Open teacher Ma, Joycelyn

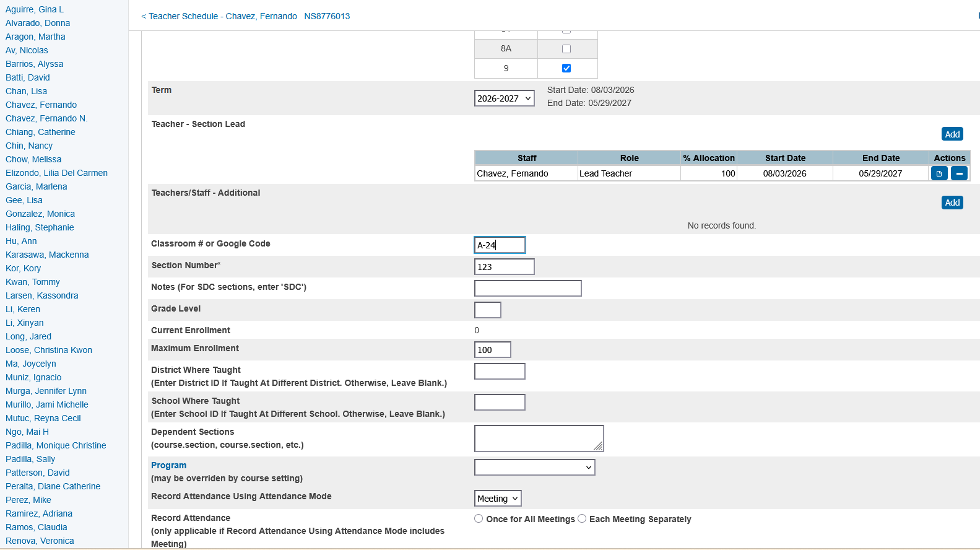(x=31, y=364)
